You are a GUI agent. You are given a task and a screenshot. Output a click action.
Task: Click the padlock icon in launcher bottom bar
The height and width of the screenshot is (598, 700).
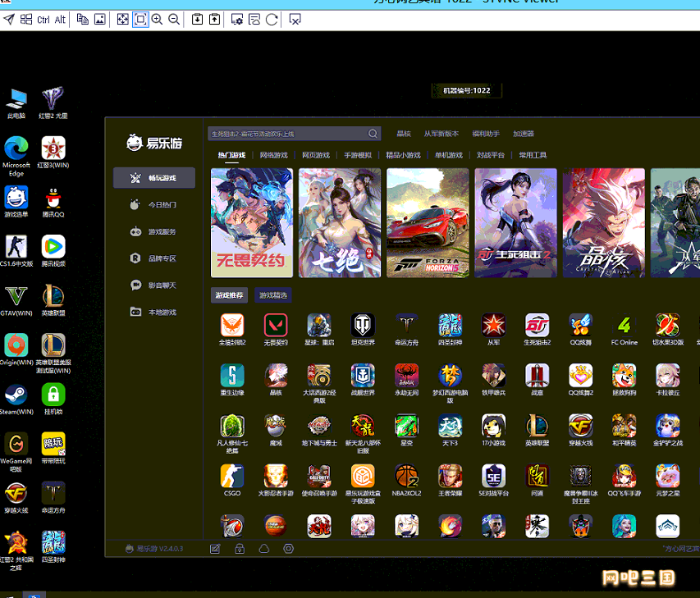240,549
